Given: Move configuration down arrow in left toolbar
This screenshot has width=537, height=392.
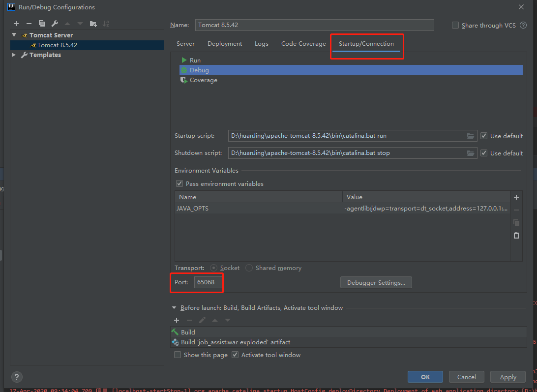Looking at the screenshot, I should click(80, 24).
